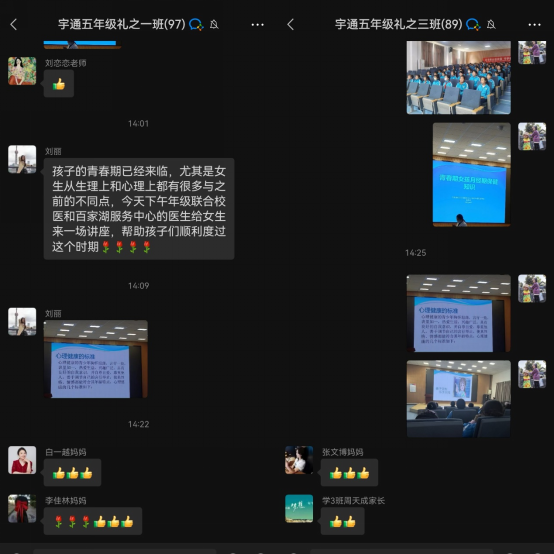Open 刘恋恋老师's avatar profile

point(22,71)
